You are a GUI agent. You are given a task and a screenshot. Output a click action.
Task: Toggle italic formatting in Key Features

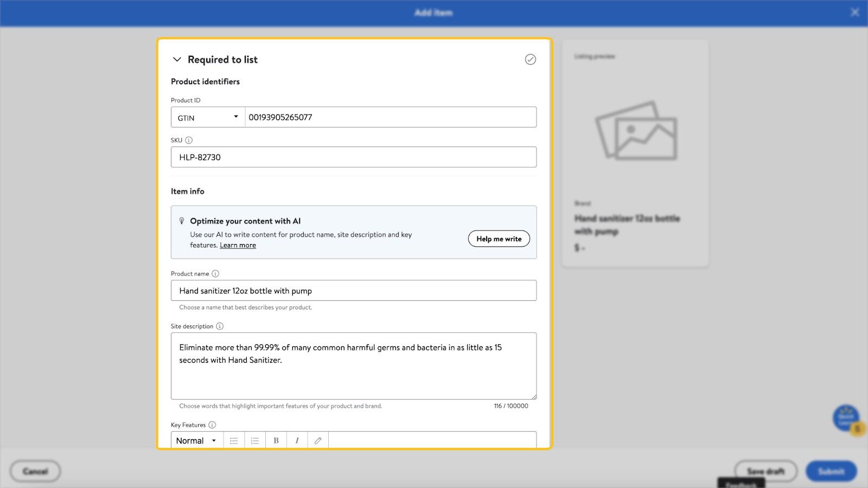click(297, 441)
